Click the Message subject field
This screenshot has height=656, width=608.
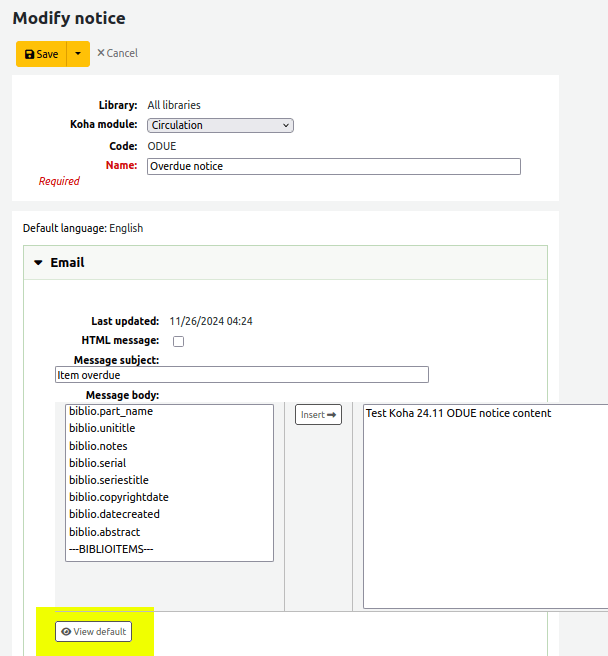click(242, 374)
